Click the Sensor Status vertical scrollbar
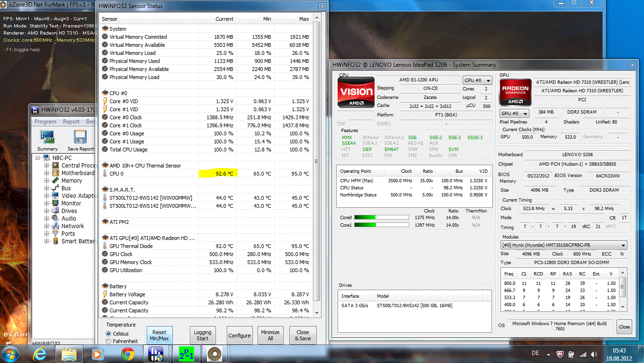 coord(317,164)
